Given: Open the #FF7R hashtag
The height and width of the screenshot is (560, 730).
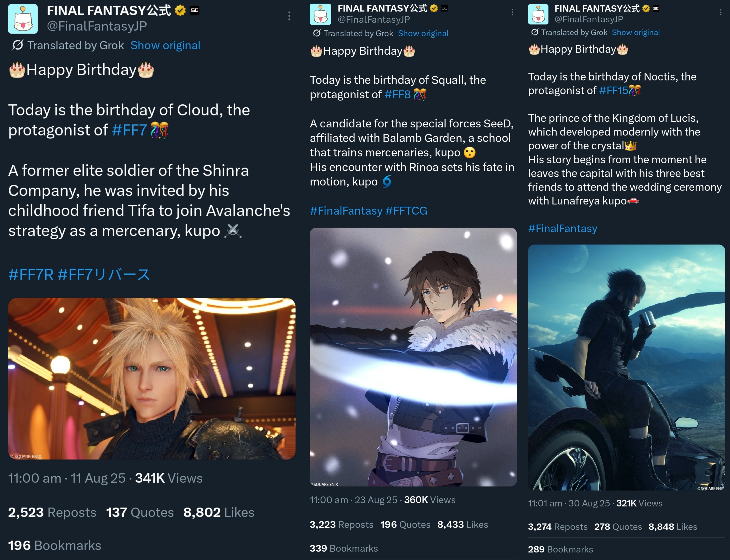Looking at the screenshot, I should click(31, 275).
